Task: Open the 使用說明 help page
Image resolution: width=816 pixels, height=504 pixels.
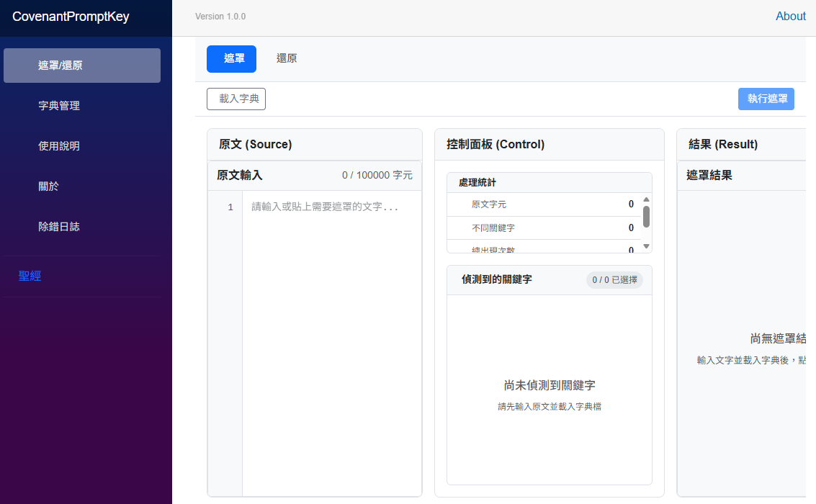Action: (59, 146)
